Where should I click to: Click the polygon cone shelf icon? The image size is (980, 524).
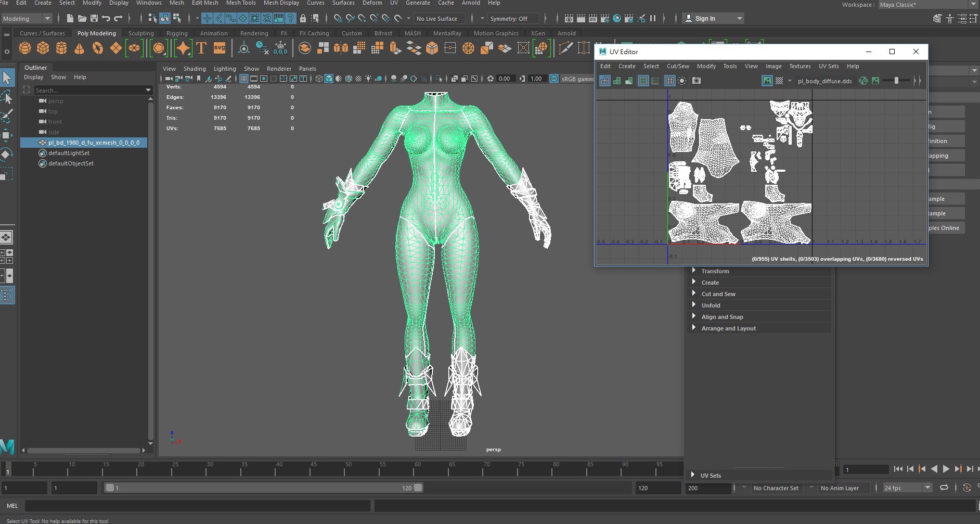[x=79, y=48]
